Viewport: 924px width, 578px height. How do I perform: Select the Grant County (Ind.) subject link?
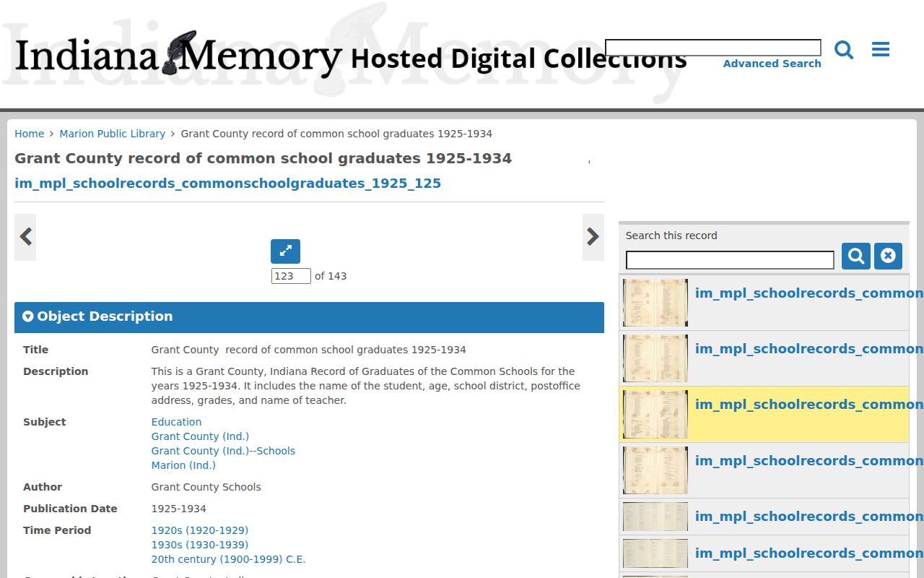coord(200,436)
